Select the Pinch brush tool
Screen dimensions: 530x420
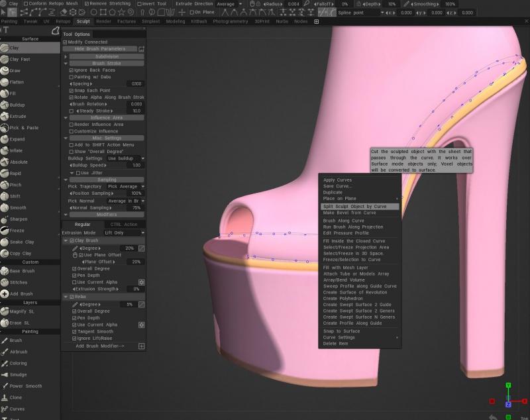tap(15, 185)
